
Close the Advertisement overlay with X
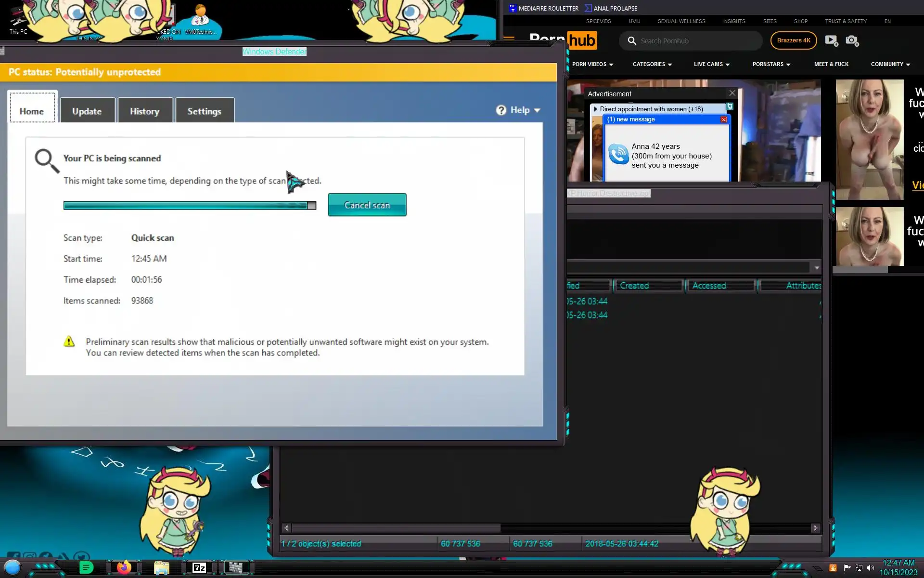[x=732, y=93]
